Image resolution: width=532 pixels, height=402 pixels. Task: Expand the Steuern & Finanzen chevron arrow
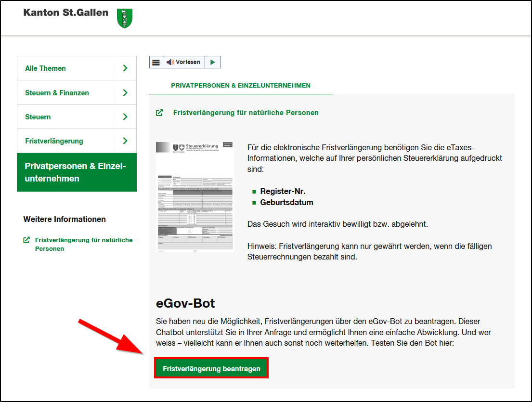tap(125, 93)
